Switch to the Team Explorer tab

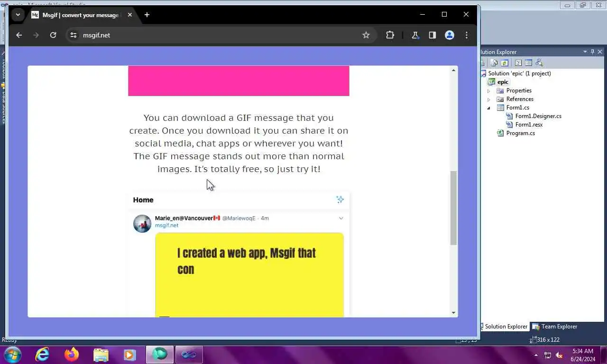(x=554, y=327)
